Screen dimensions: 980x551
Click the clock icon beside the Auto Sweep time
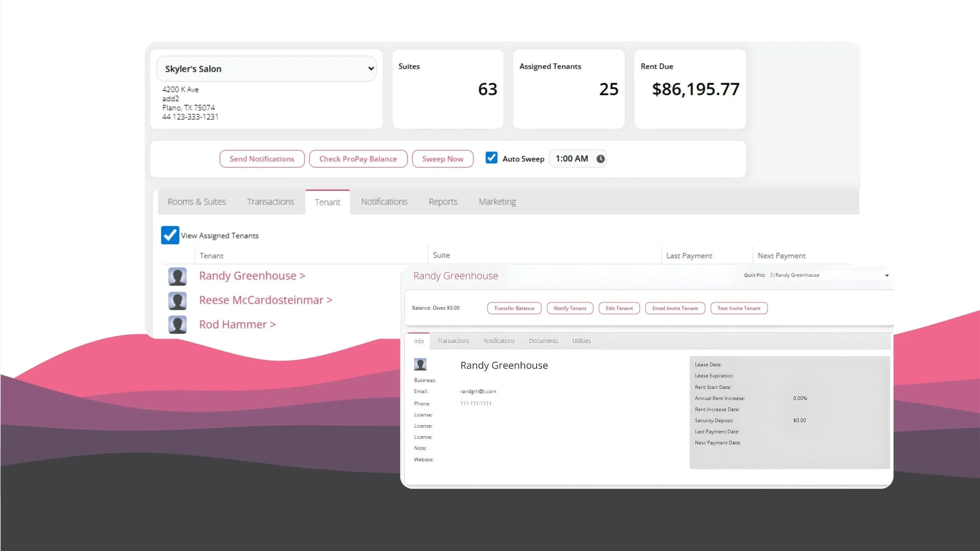(600, 159)
